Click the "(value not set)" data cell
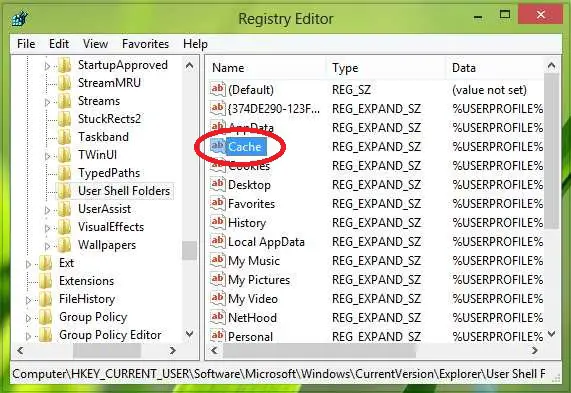The height and width of the screenshot is (393, 571). click(x=489, y=90)
